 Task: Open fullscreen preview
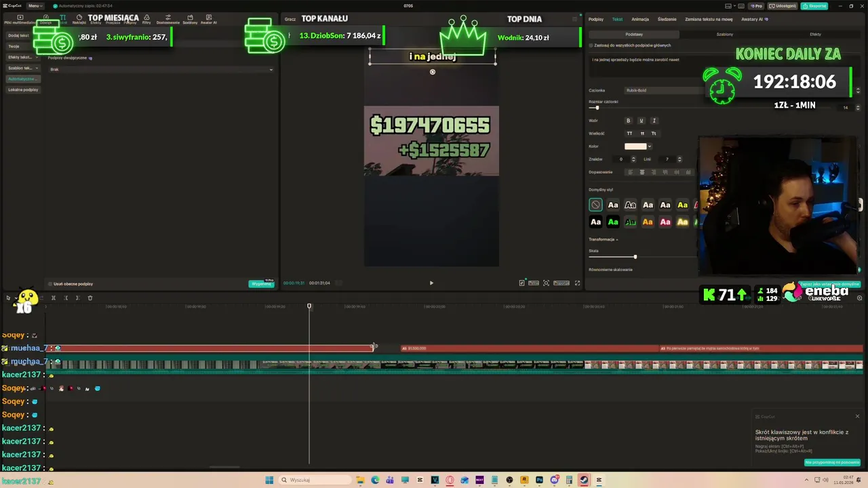tap(577, 283)
